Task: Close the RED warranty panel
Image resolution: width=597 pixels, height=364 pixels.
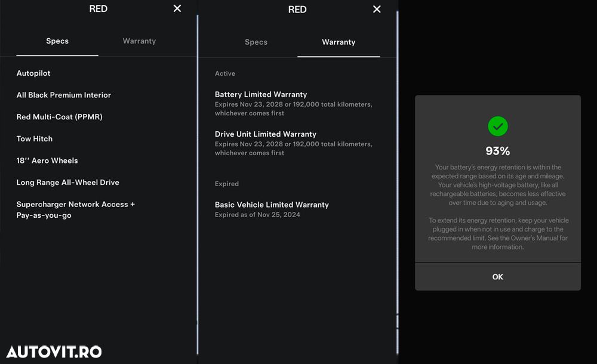Action: pyautogui.click(x=377, y=9)
